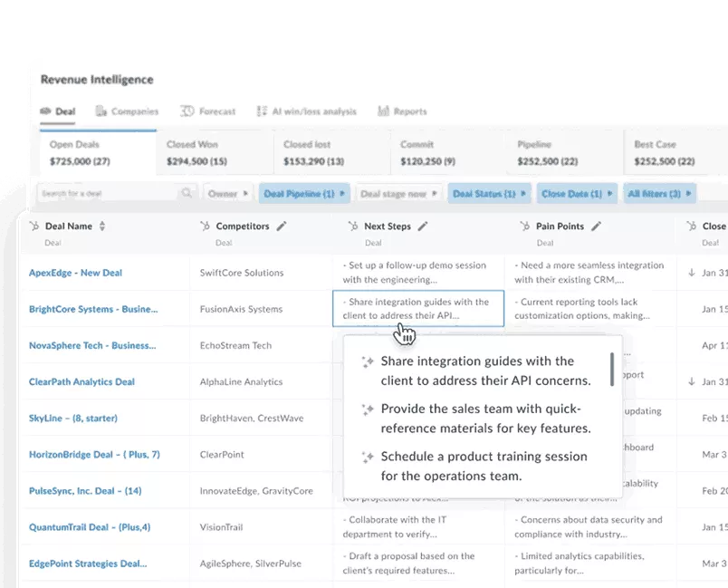Select the Pipeline summary card
728x588 pixels.
(x=566, y=153)
